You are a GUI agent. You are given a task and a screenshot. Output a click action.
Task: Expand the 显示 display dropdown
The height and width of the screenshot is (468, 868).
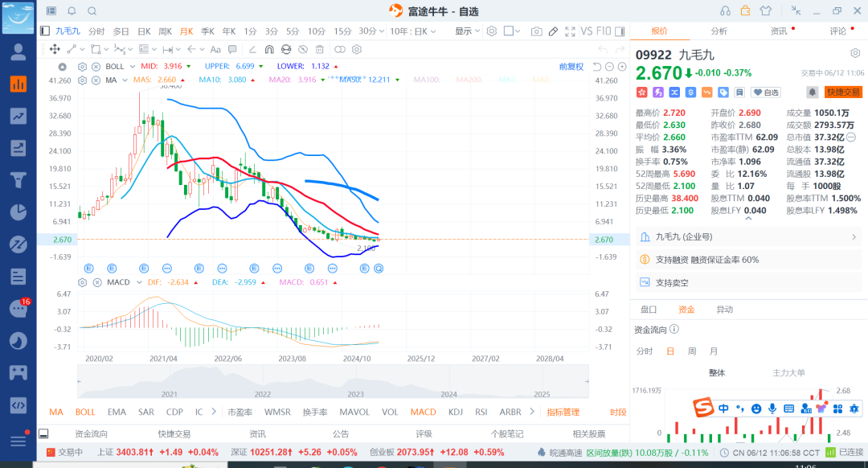point(467,31)
